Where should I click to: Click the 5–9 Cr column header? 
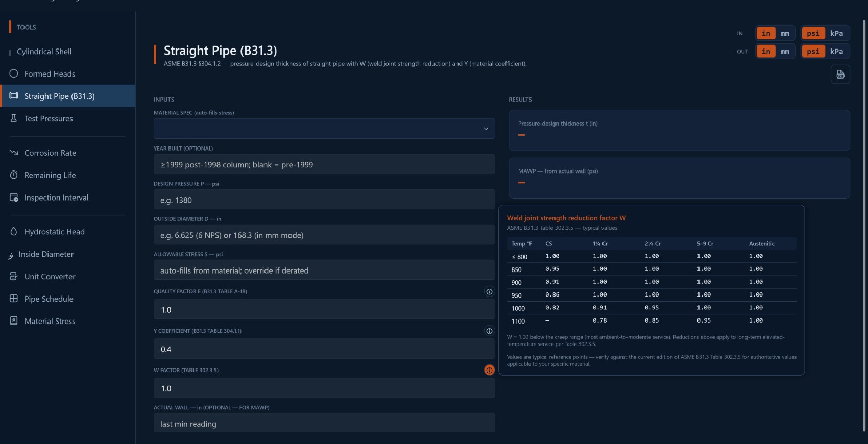(705, 243)
